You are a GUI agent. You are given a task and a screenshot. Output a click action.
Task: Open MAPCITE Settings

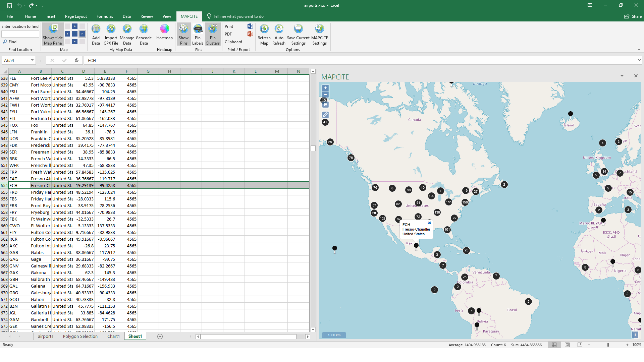(320, 34)
